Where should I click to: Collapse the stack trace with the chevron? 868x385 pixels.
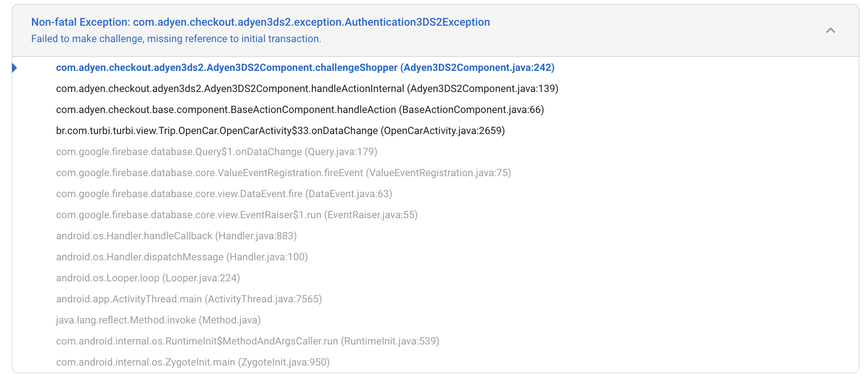coord(831,30)
